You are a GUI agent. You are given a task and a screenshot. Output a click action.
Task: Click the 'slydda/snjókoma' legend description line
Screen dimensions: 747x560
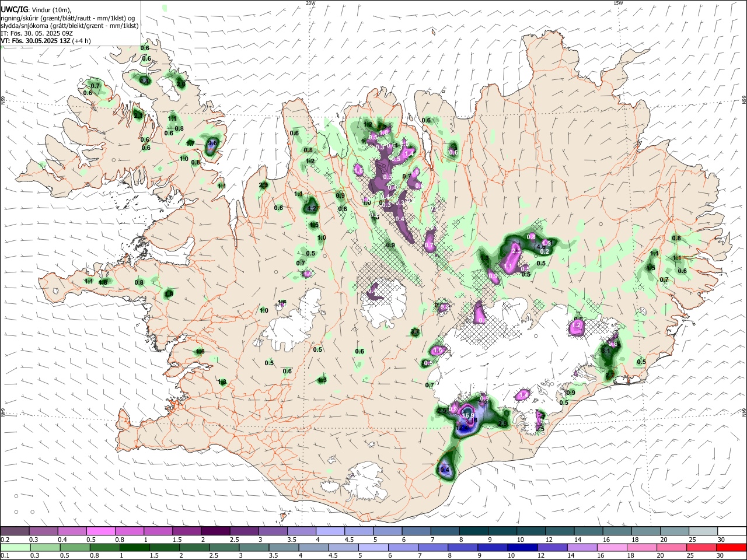pos(70,26)
